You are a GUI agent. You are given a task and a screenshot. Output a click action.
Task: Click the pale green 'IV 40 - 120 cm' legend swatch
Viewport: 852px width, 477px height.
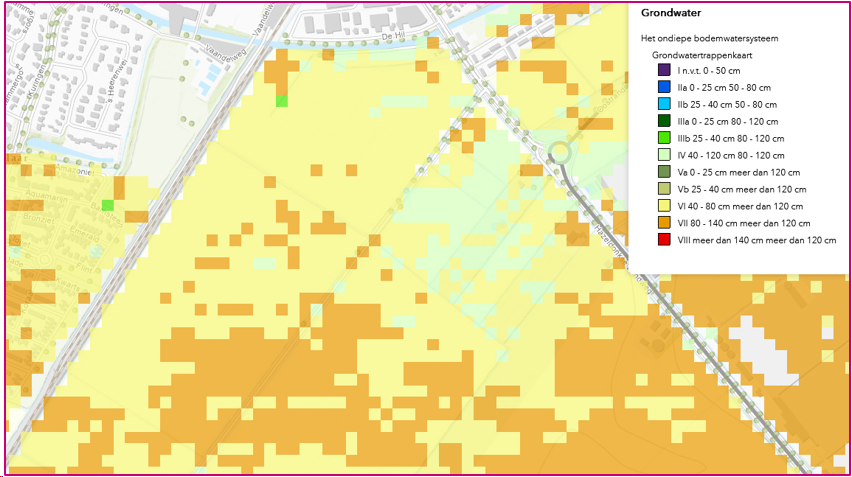coord(664,155)
